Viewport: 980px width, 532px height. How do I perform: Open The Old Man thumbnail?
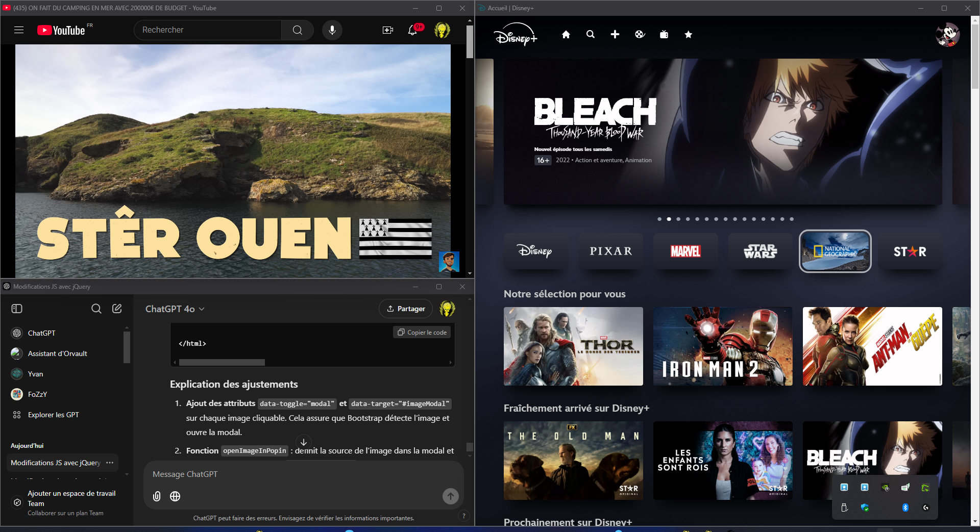point(573,461)
